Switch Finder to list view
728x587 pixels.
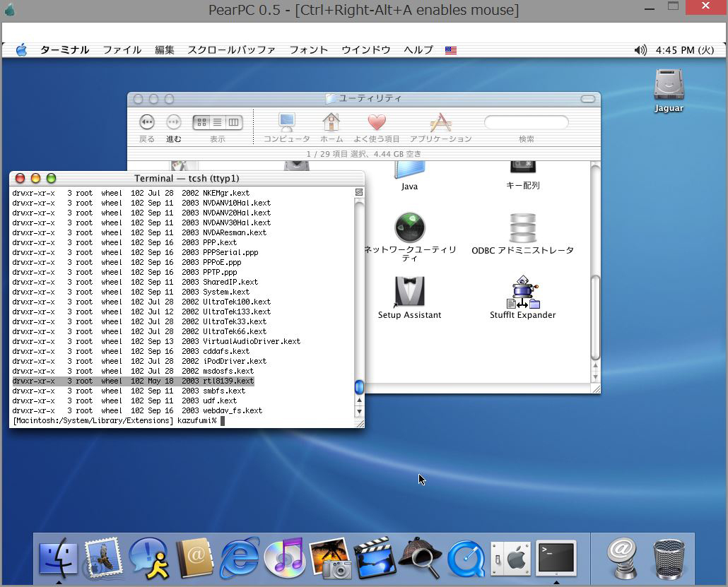click(x=217, y=122)
